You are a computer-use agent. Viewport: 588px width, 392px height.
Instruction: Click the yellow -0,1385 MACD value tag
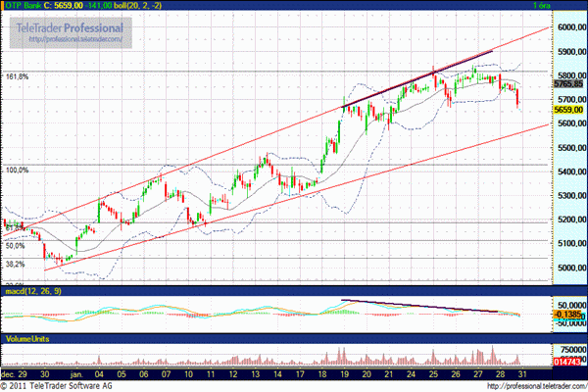(566, 314)
